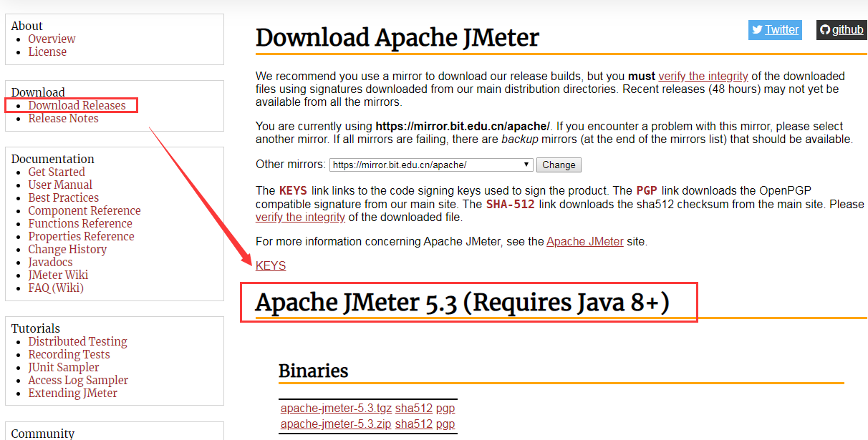Image resolution: width=868 pixels, height=440 pixels.
Task: Click the Binaries heading
Action: pyautogui.click(x=314, y=371)
